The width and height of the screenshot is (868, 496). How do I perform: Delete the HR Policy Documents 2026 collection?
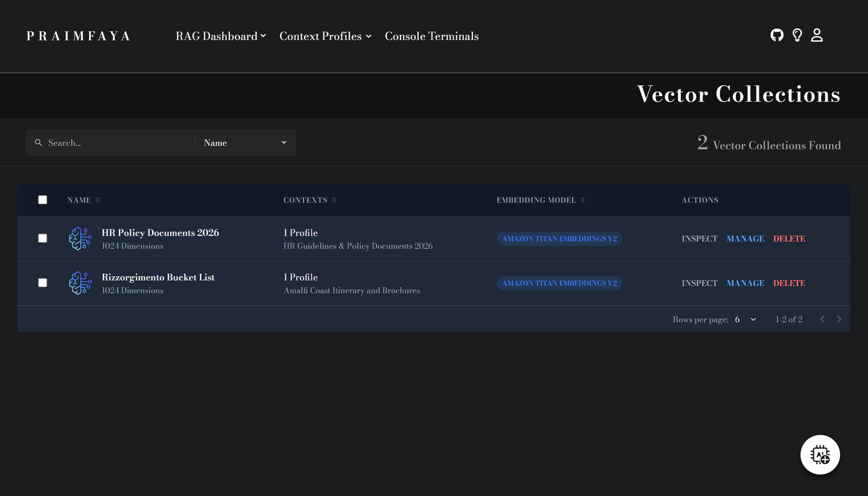point(789,239)
